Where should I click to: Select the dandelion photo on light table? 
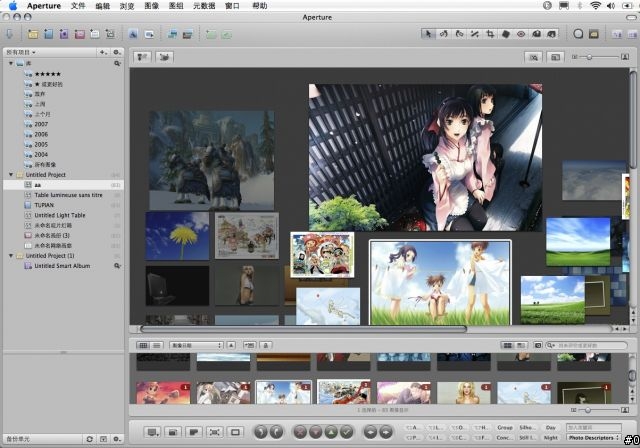click(x=177, y=236)
